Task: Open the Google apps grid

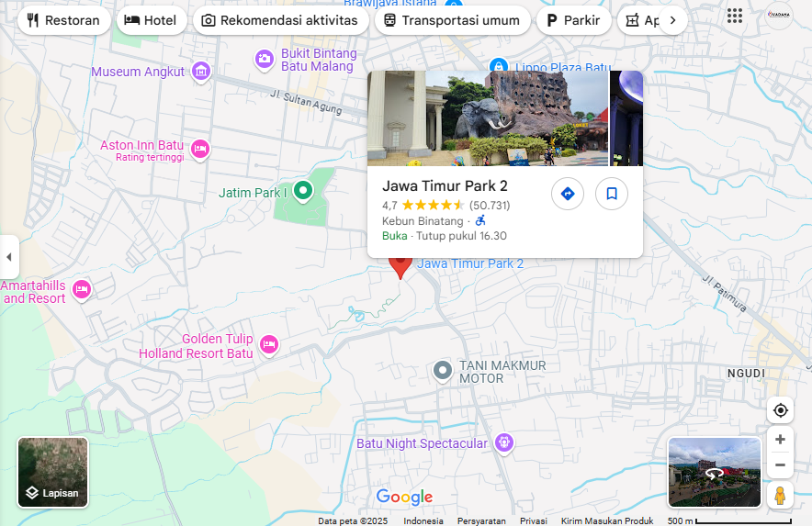Action: coord(734,16)
